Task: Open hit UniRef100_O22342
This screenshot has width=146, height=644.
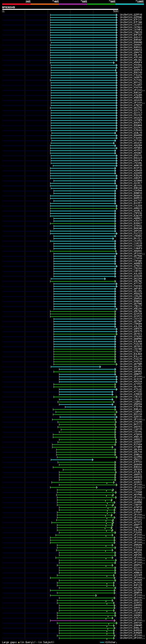Action: tap(131, 128)
